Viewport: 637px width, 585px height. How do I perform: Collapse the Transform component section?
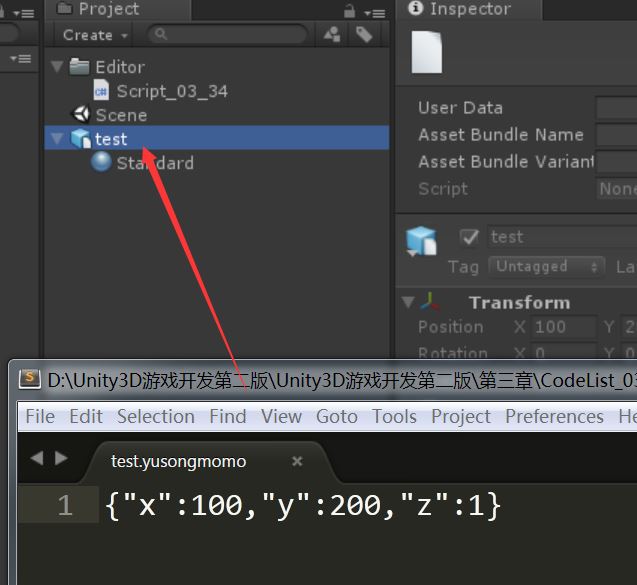pos(407,302)
